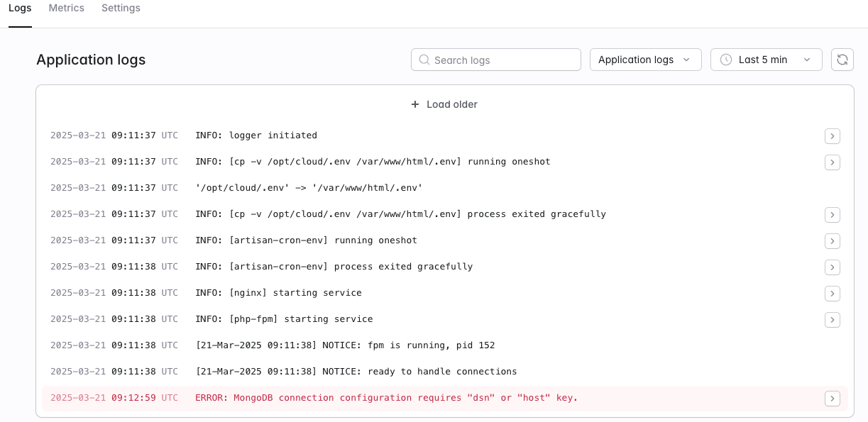Expand the MongoDB connection error entry
Image resolution: width=868 pixels, height=422 pixels.
(833, 399)
